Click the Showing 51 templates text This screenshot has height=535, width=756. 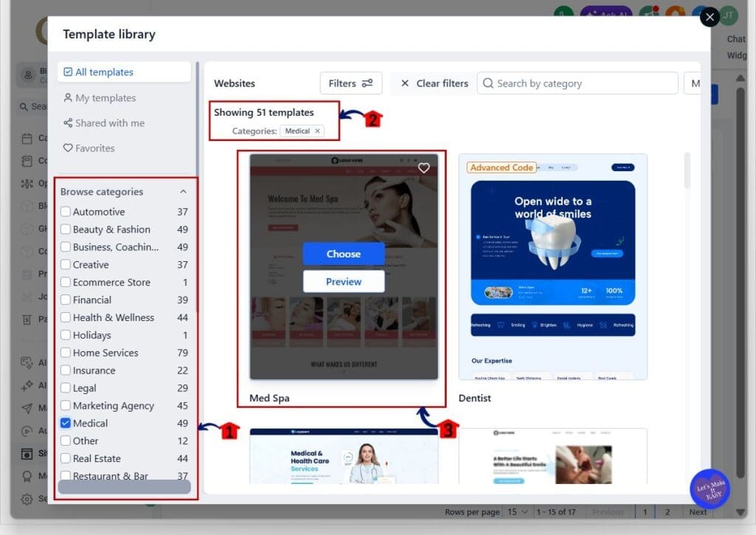(264, 112)
